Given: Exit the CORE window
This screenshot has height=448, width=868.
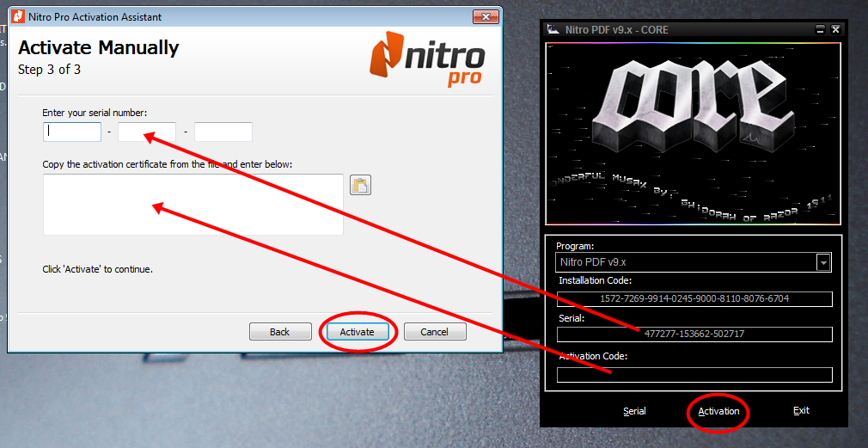Looking at the screenshot, I should point(801,410).
